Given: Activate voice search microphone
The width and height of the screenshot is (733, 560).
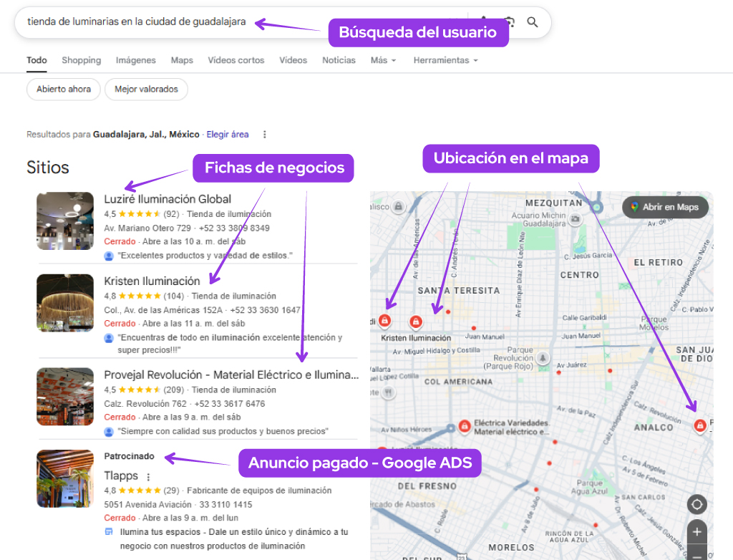Looking at the screenshot, I should tap(485, 22).
